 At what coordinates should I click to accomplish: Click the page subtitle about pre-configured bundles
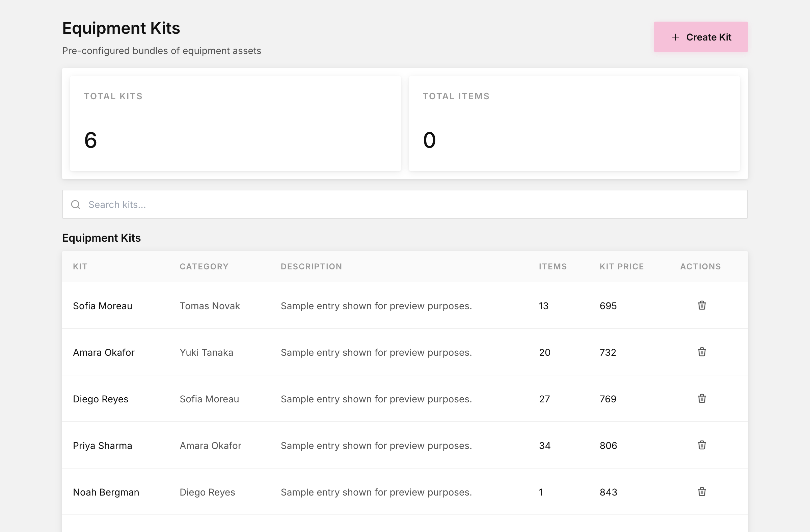[162, 51]
